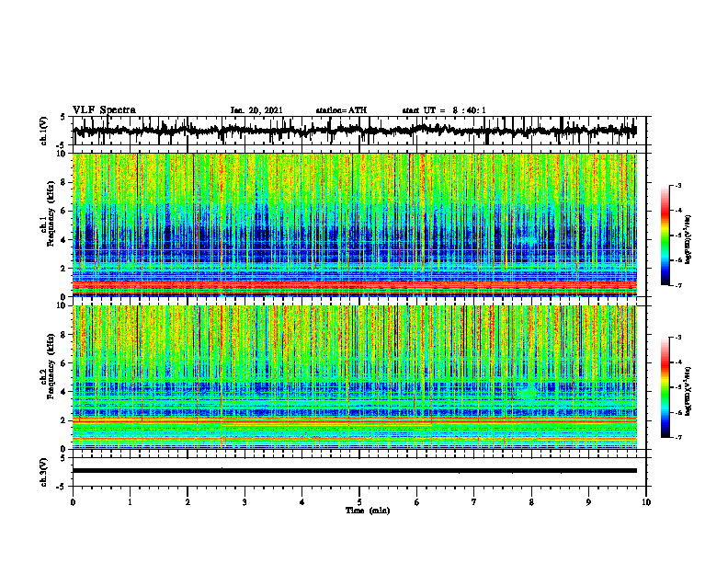Image resolution: width=728 pixels, height=563 pixels.
Task: Click the "ch.3(V)" axis label at bottom
Action: tap(44, 472)
